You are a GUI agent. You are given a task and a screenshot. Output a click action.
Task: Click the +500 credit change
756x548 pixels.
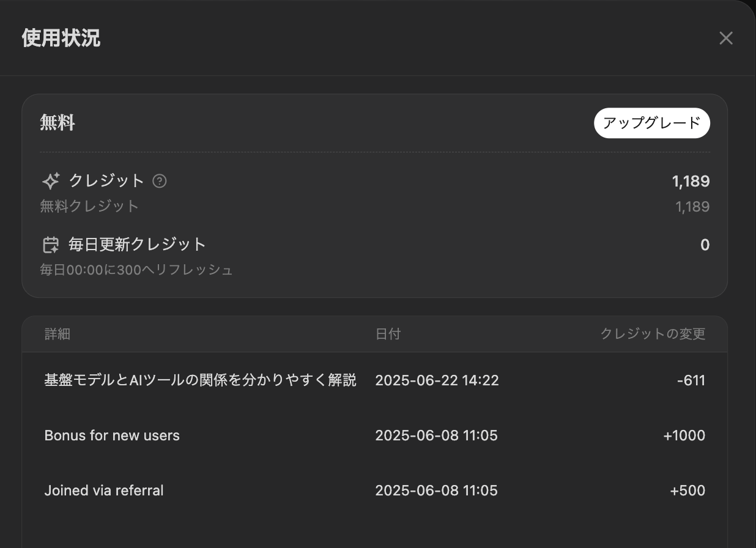[688, 491]
